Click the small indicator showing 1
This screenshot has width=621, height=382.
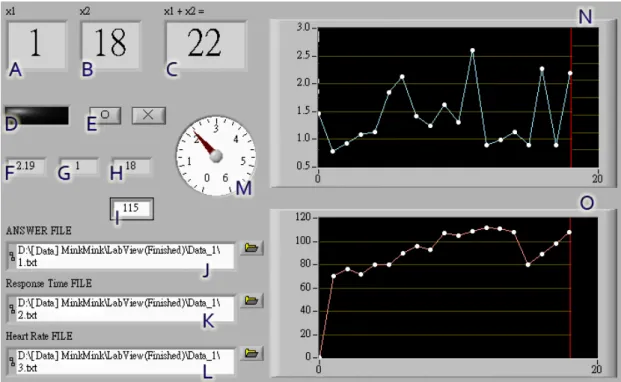pyautogui.click(x=78, y=166)
